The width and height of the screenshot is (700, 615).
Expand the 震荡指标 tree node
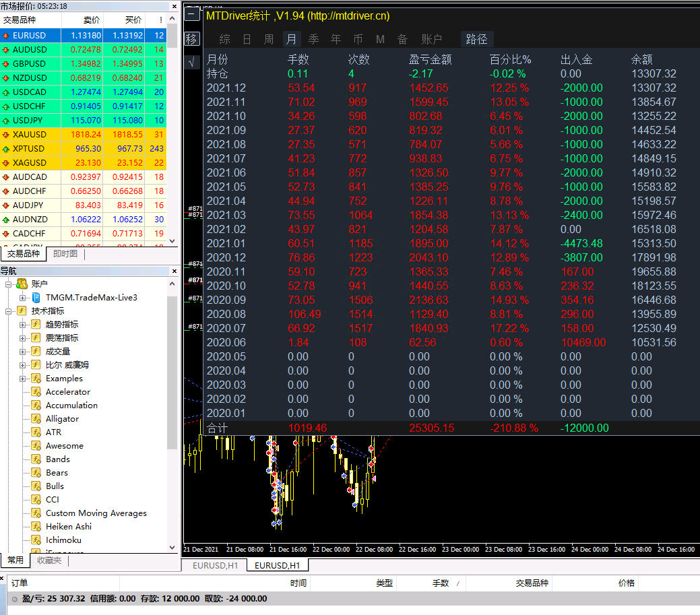click(22, 338)
